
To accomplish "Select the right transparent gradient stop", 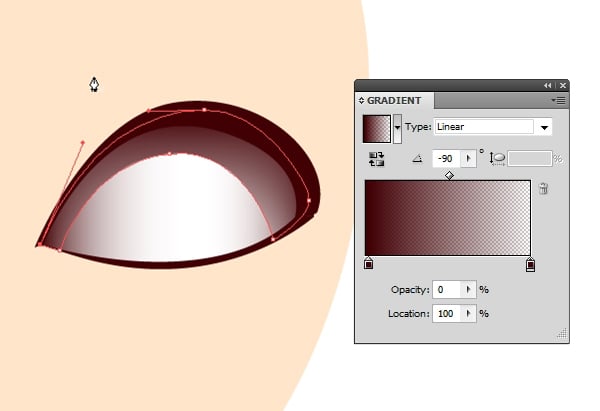I will (530, 264).
